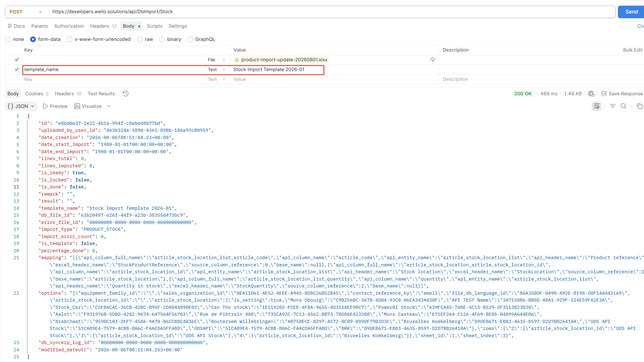Open search in response with magnifier icon
The height and width of the screenshot is (362, 644).
[623, 106]
